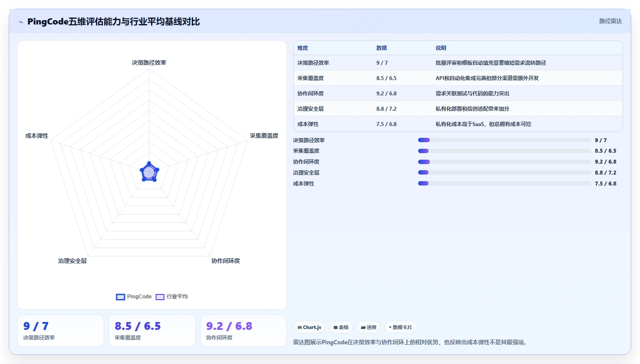The width and height of the screenshot is (640, 364).
Task: Click the 数据卡片 chip
Action: [x=401, y=327]
